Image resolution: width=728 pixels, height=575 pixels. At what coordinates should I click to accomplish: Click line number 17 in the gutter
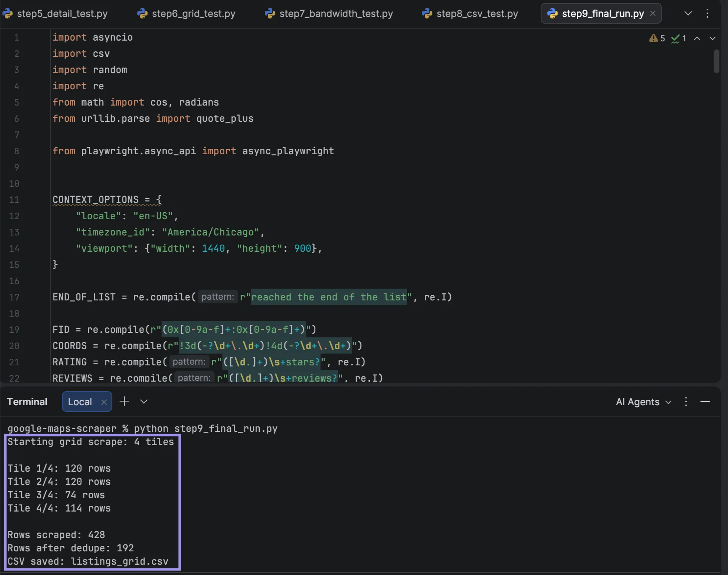point(14,297)
